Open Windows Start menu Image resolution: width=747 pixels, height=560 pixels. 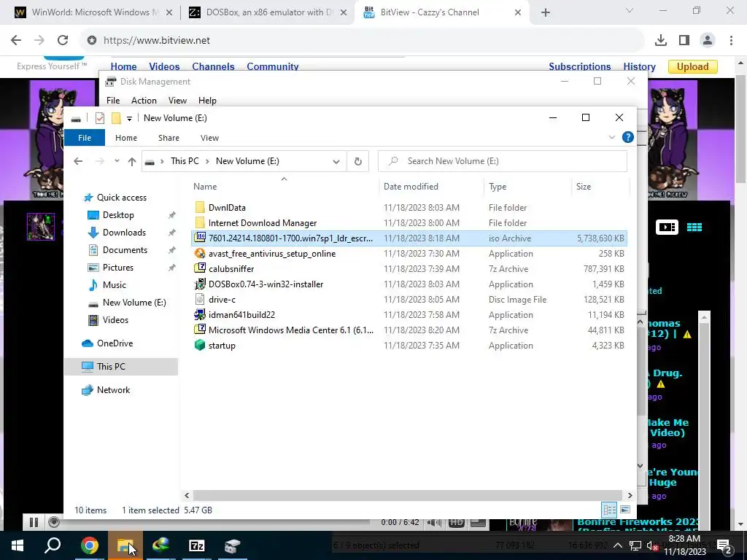pos(18,545)
